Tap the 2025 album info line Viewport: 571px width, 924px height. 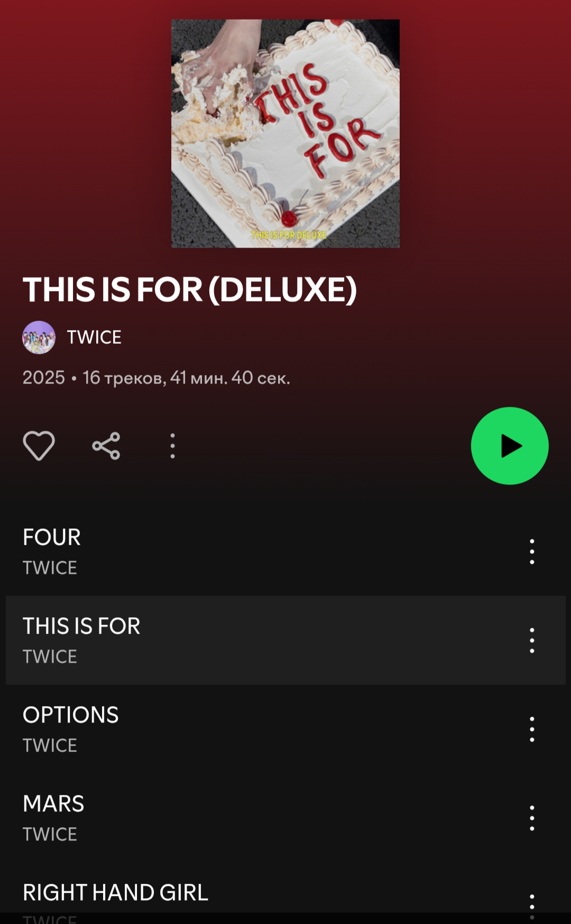click(156, 378)
